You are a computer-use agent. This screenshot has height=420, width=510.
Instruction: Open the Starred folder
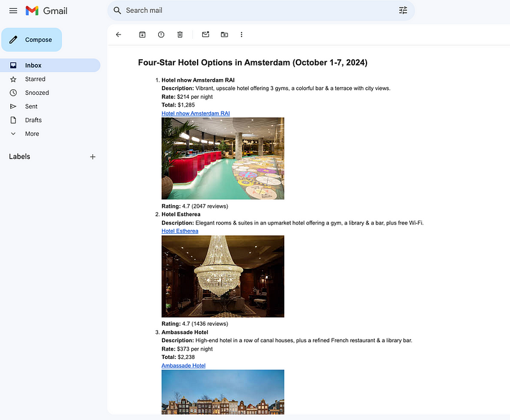[35, 79]
